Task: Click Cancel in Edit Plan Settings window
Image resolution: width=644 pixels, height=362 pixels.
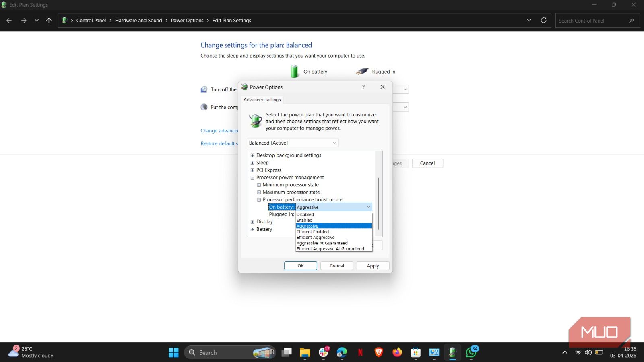Action: click(427, 163)
